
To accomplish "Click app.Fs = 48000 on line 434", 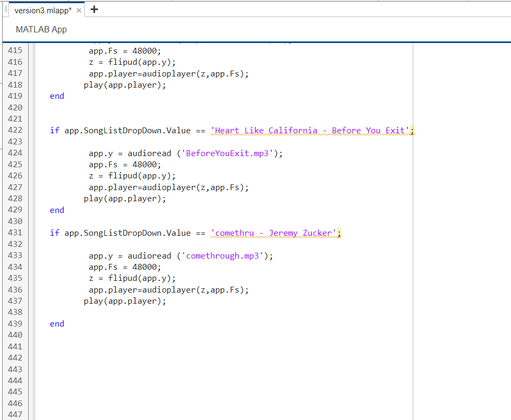I will point(125,267).
